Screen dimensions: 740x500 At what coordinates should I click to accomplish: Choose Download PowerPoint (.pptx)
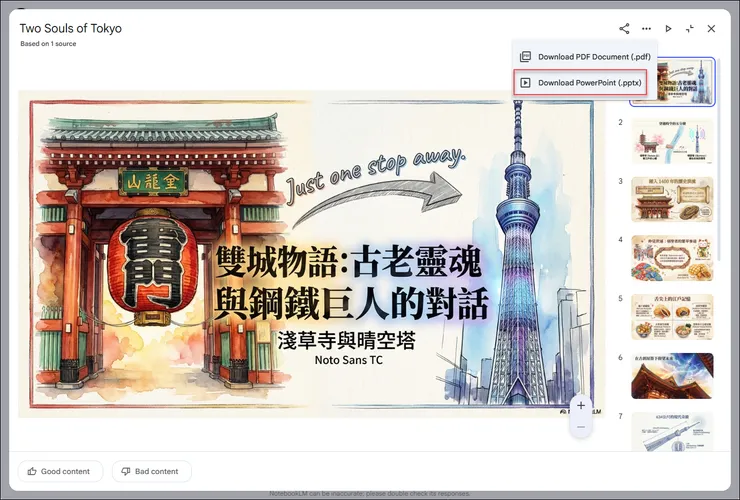click(584, 83)
